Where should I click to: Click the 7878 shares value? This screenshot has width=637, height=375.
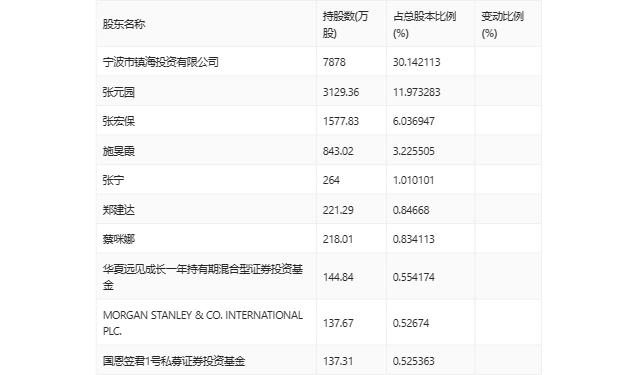pyautogui.click(x=334, y=62)
